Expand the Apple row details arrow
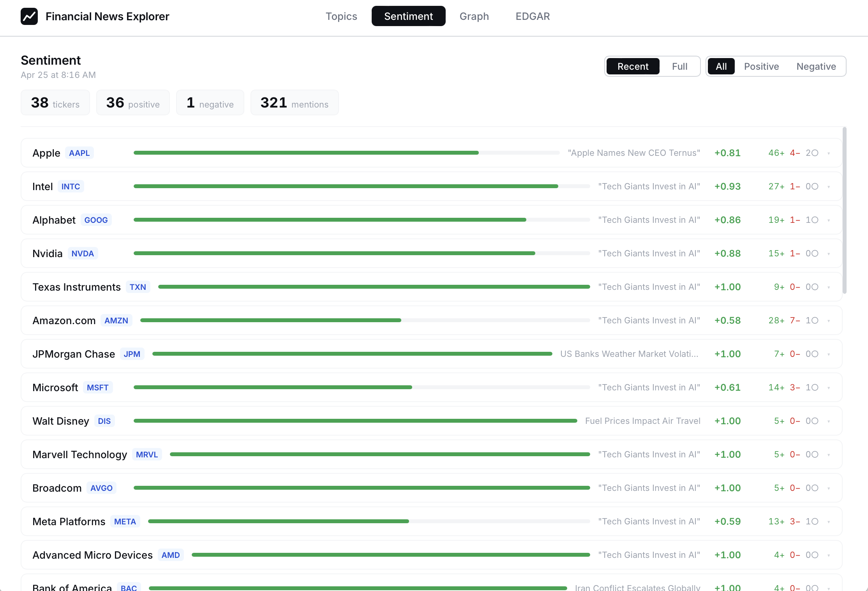Image resolution: width=868 pixels, height=591 pixels. [x=829, y=153]
